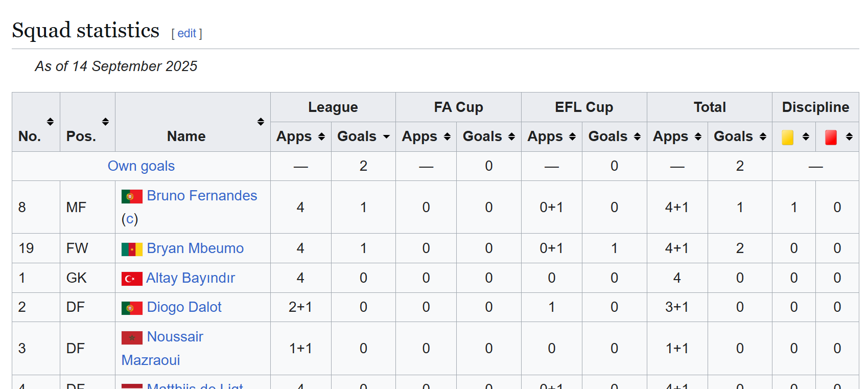Open edit link for Squad statistics
Viewport: 868px width, 389px height.
click(x=186, y=33)
